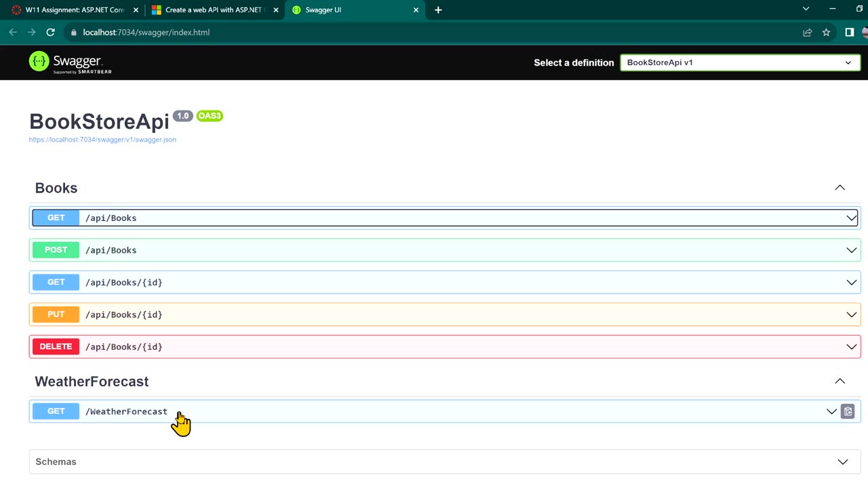Close the W11 Assignment tab

(x=136, y=9)
